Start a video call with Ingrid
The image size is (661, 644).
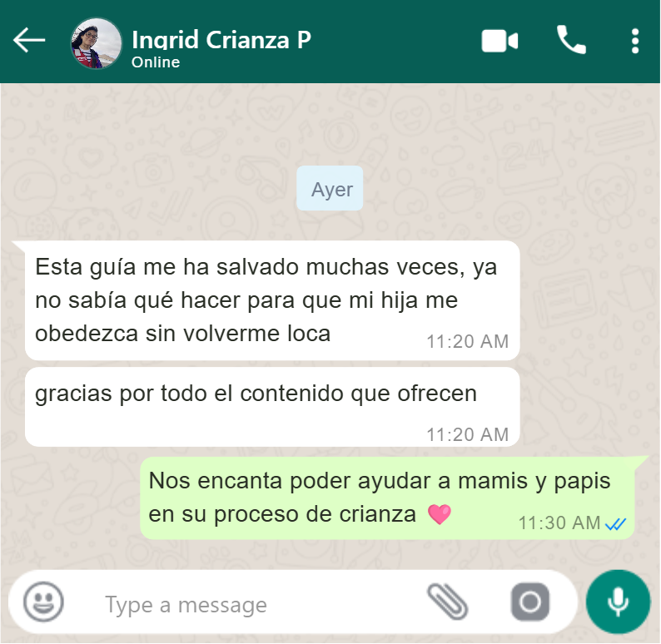pyautogui.click(x=499, y=41)
